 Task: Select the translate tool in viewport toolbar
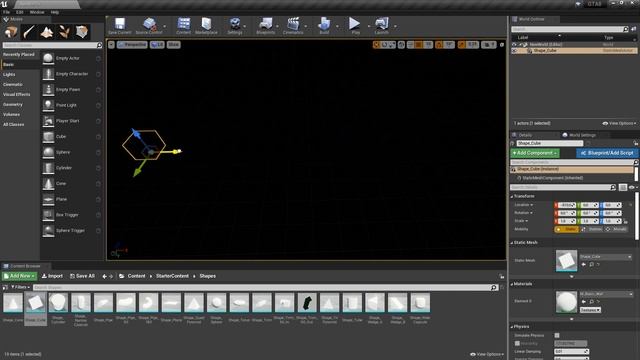pos(377,44)
